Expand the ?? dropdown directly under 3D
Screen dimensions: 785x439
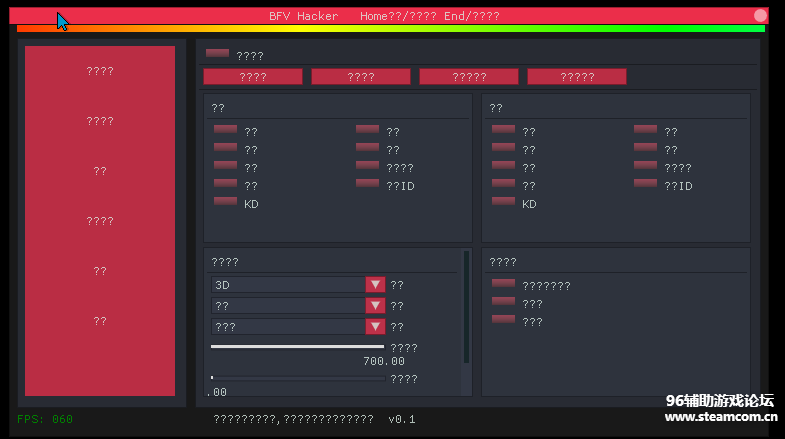click(375, 306)
